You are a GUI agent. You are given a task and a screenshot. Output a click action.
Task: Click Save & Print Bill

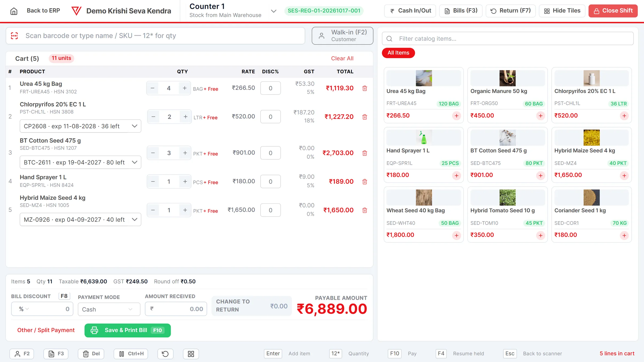[127, 330]
